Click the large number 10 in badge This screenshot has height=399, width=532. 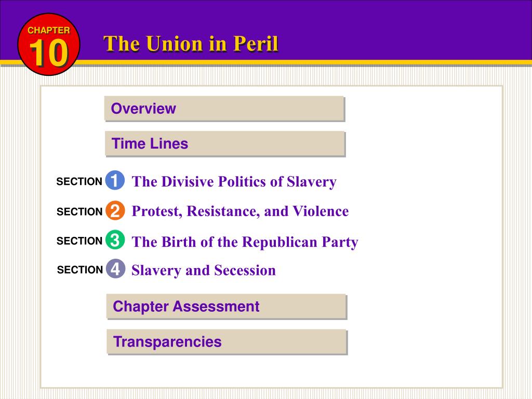pos(49,52)
